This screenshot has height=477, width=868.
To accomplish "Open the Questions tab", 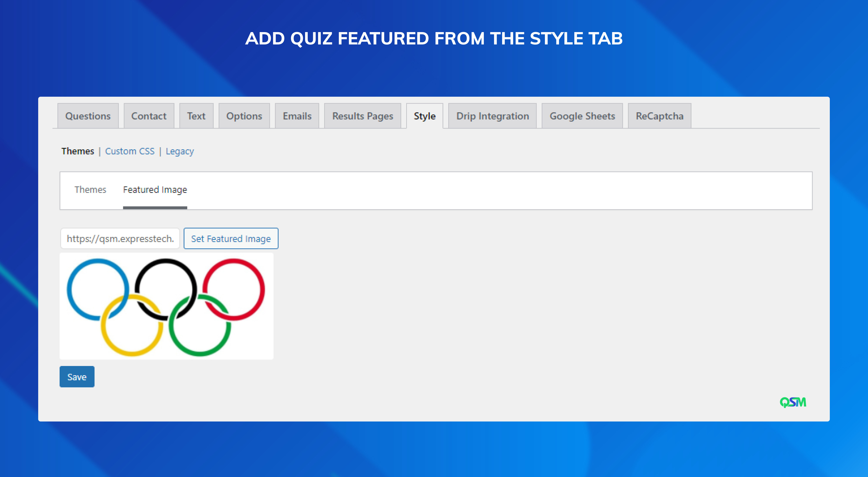I will [88, 116].
